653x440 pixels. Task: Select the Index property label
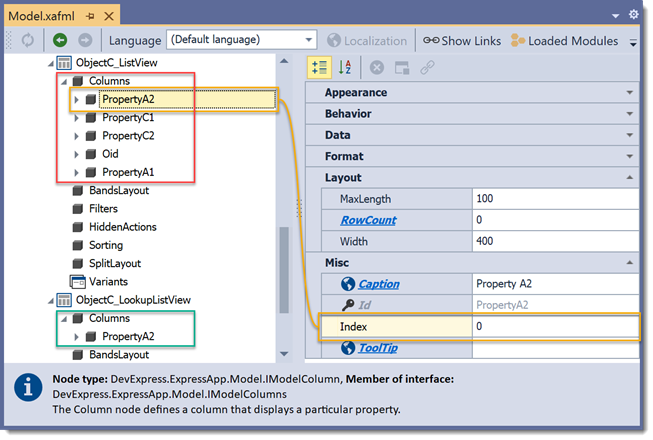[x=353, y=327]
